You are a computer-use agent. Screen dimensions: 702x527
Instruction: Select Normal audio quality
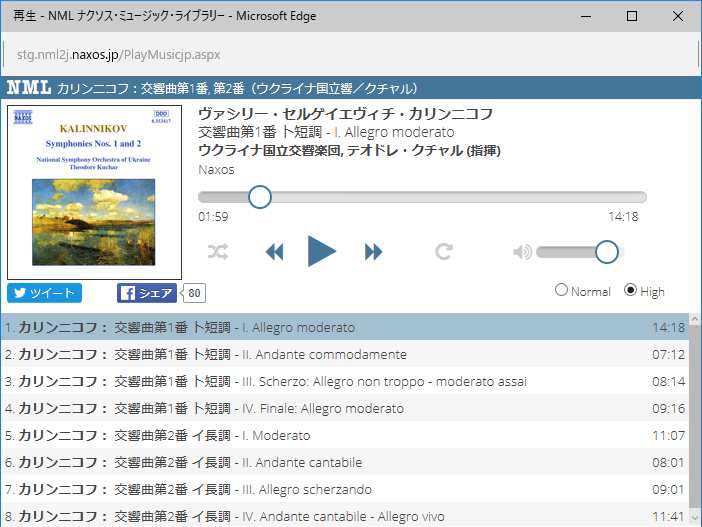point(561,291)
